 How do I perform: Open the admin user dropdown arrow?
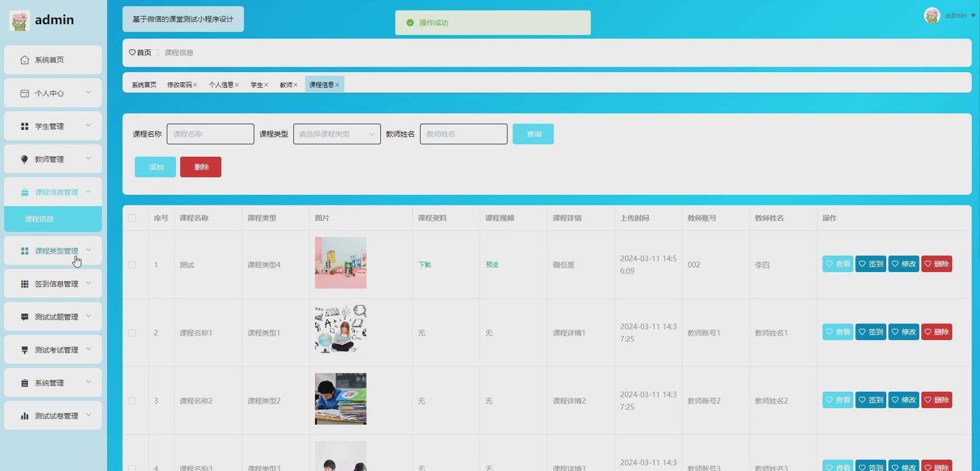973,15
